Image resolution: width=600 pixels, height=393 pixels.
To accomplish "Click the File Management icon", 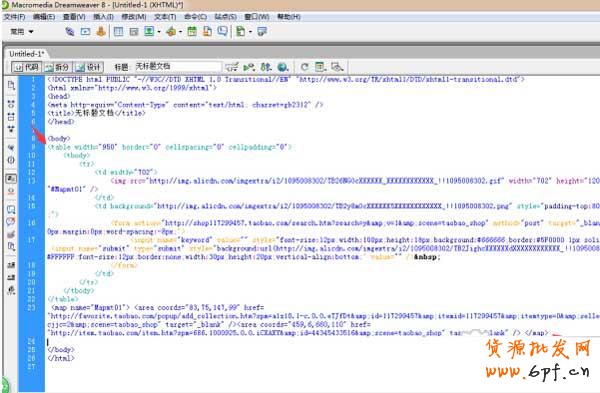I will click(x=266, y=67).
